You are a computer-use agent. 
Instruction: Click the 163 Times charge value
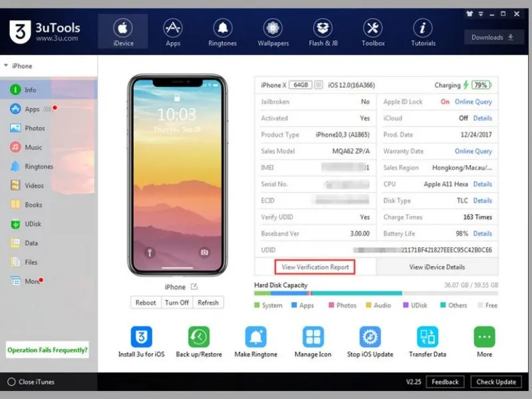pyautogui.click(x=477, y=217)
